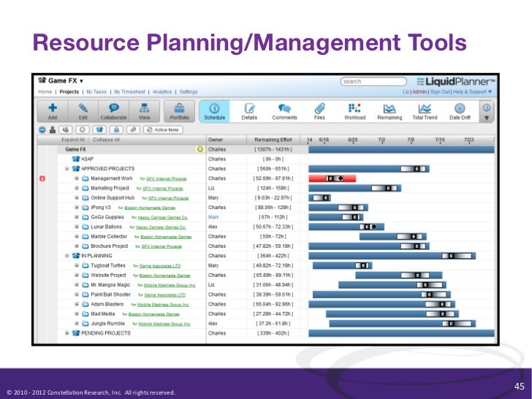Expand the PENDING PROJECTS package

(66, 333)
